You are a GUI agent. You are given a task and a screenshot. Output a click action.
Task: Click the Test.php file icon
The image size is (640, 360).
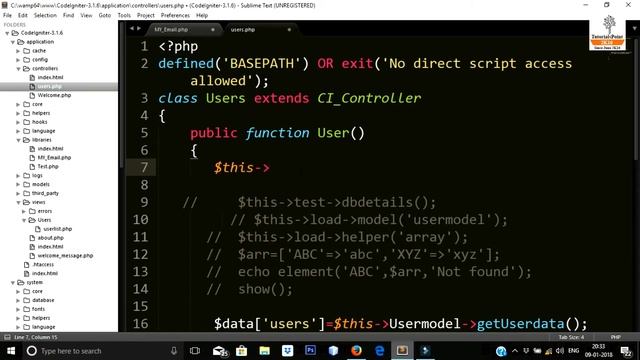32,167
